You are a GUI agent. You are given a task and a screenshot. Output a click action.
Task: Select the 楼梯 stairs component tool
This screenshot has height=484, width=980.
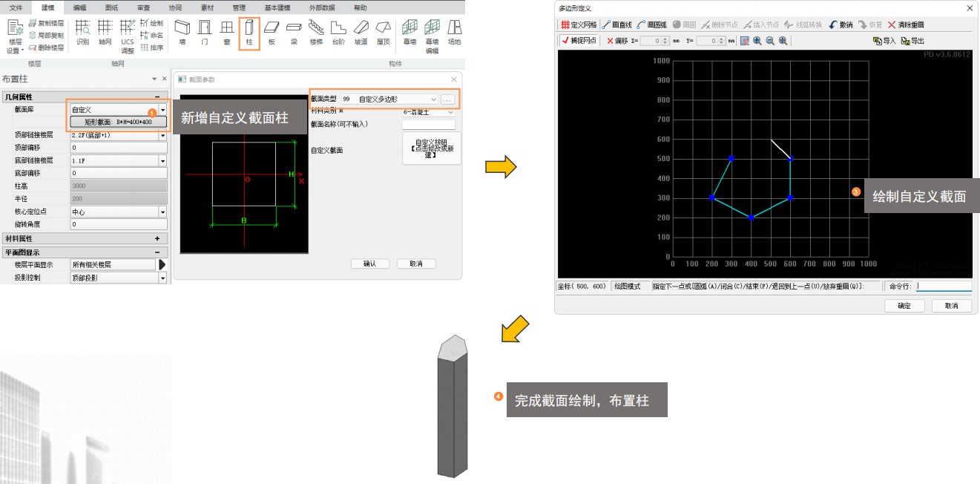pos(316,33)
